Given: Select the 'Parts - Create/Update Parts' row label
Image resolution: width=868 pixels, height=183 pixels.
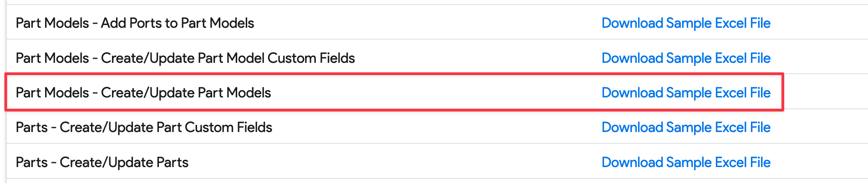Looking at the screenshot, I should pos(102,163).
